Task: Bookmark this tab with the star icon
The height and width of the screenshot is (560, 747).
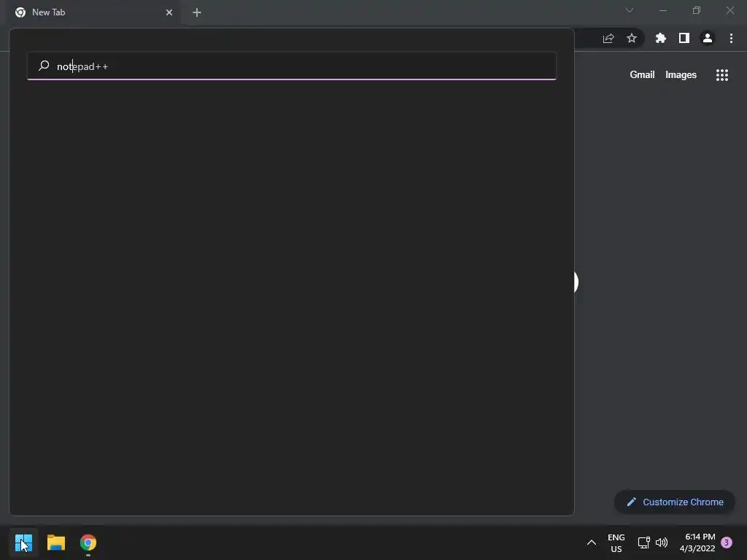Action: (x=632, y=38)
